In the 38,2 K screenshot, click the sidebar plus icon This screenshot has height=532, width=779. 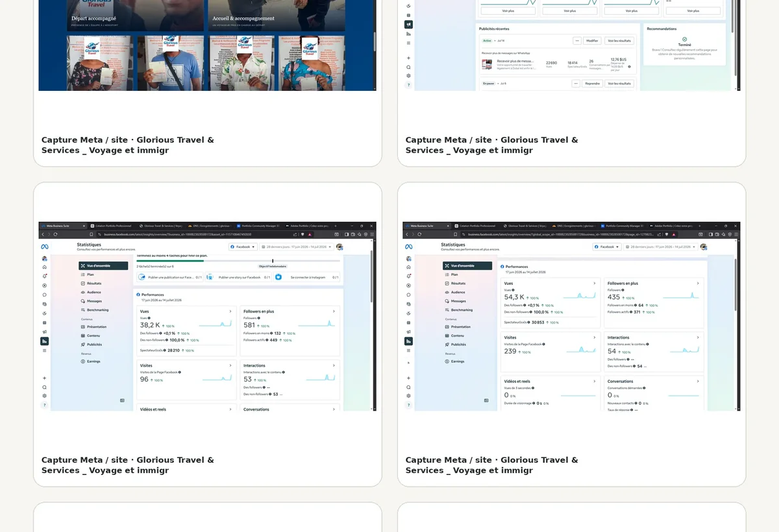click(x=45, y=378)
